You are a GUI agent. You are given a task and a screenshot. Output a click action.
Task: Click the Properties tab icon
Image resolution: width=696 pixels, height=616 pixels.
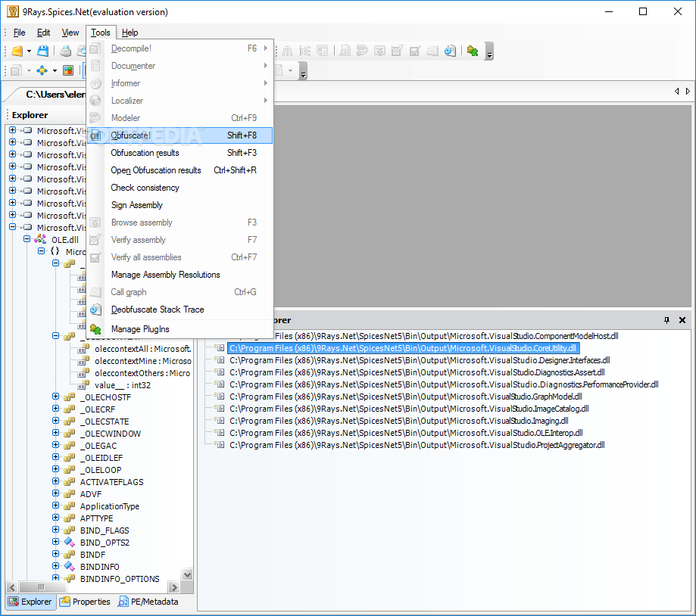(65, 602)
